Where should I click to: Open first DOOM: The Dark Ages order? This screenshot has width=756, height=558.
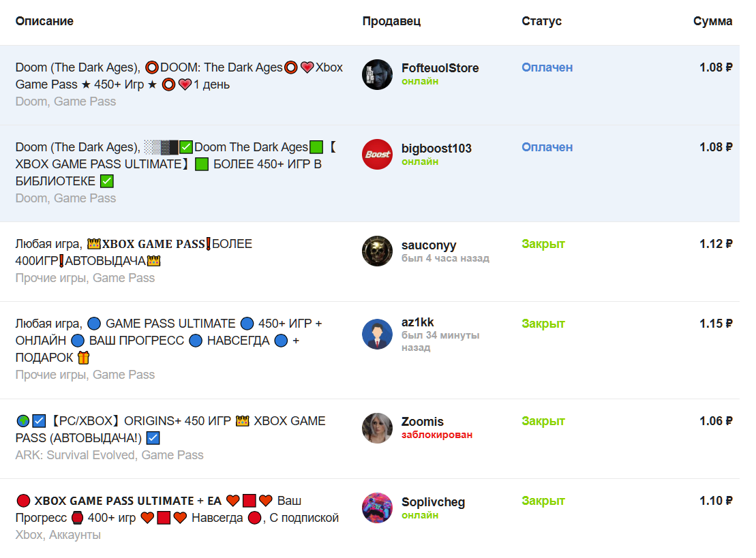pos(369,85)
